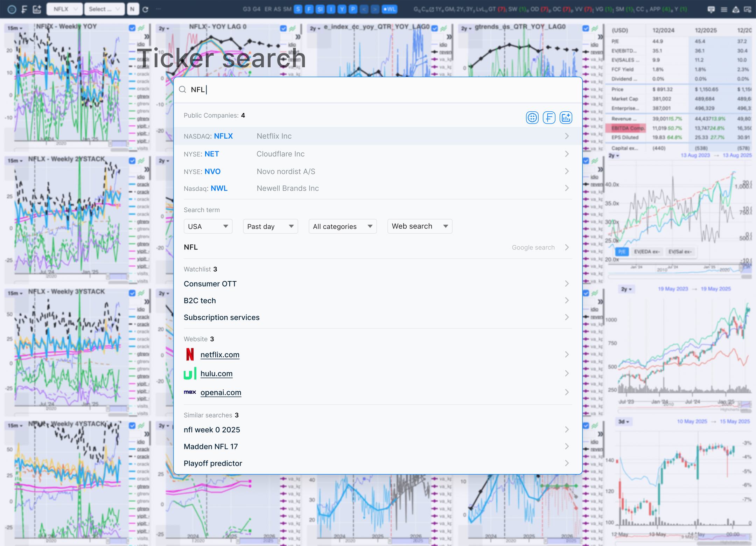The width and height of the screenshot is (756, 546).
Task: Open the B2C tech watchlist
Action: tap(378, 301)
